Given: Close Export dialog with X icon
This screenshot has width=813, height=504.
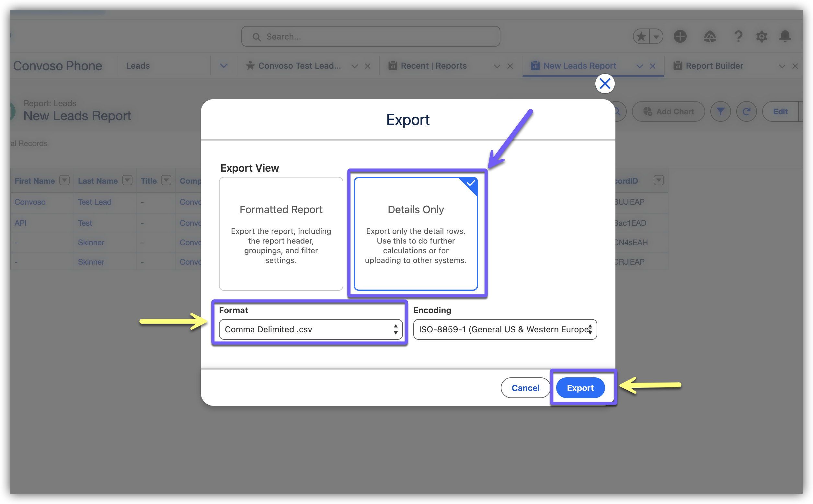Looking at the screenshot, I should 605,84.
